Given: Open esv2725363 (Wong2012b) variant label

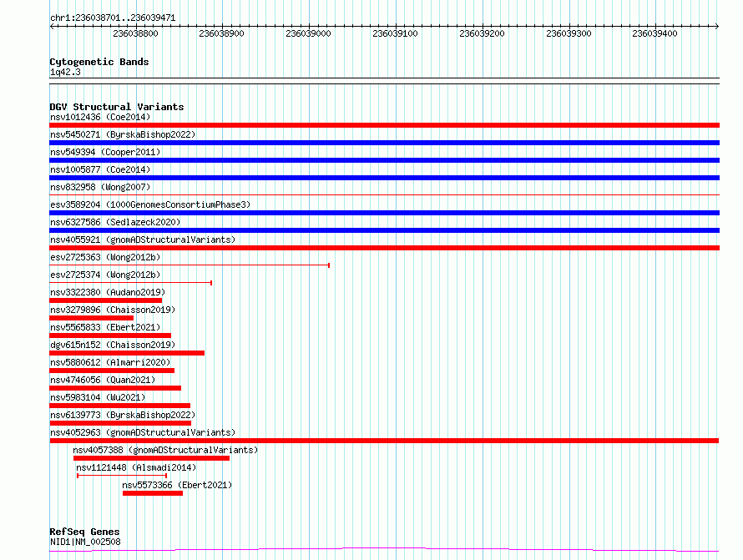Looking at the screenshot, I should [105, 257].
